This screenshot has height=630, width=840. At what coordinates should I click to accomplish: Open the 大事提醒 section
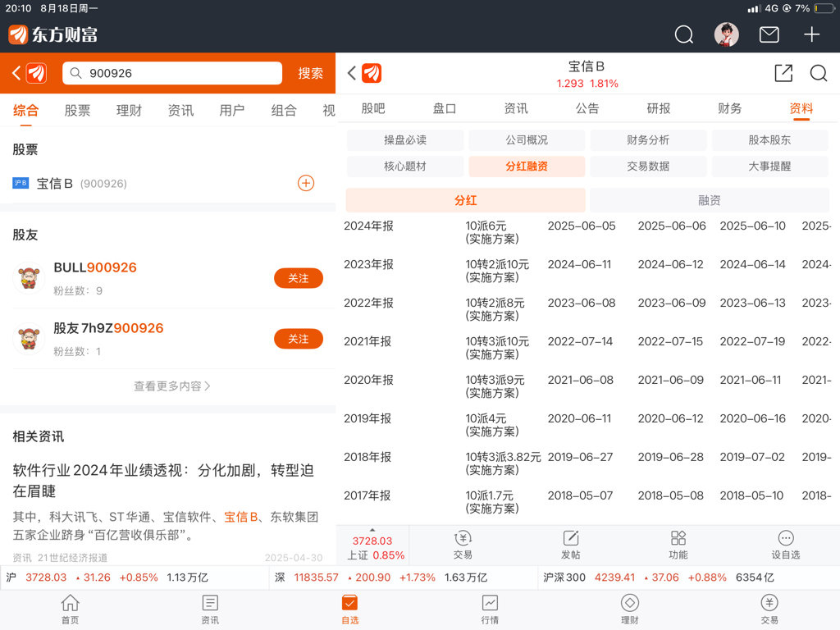click(769, 166)
